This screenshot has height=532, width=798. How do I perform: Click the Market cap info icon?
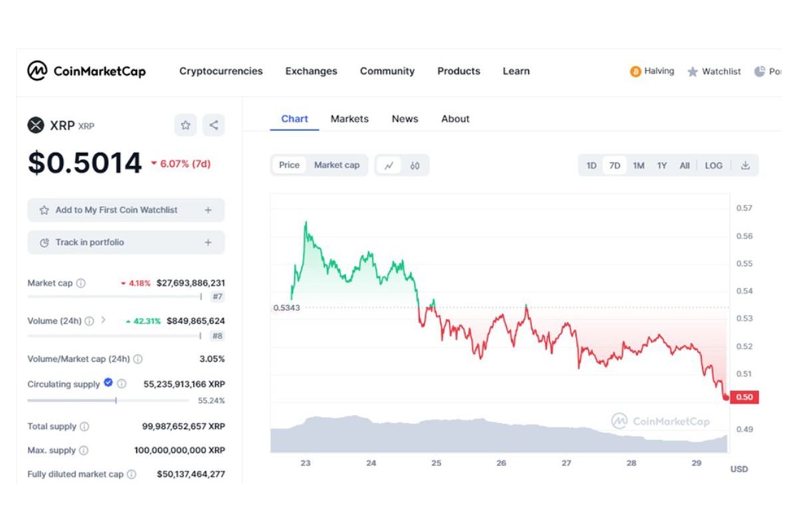81,283
